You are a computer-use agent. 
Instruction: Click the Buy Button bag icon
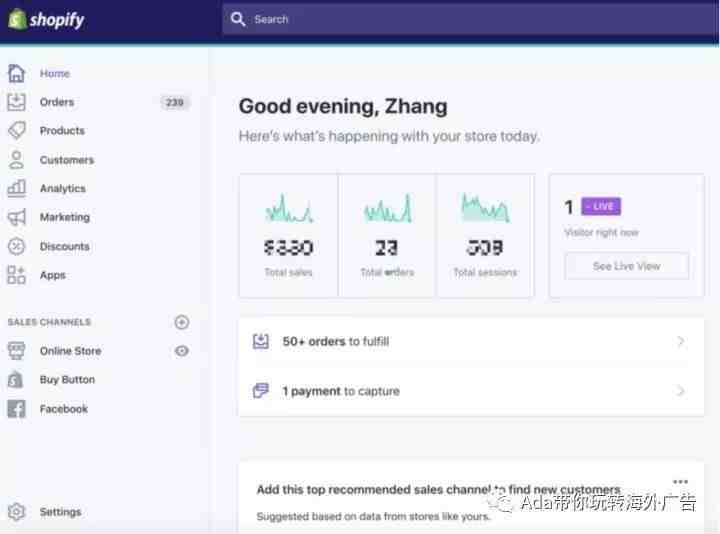tap(16, 380)
